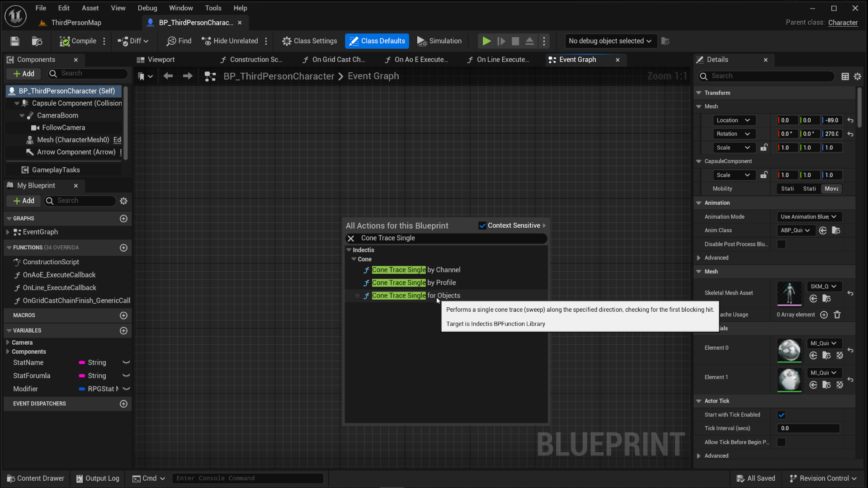Toggle StatForumla variable visibility eye

(x=127, y=376)
